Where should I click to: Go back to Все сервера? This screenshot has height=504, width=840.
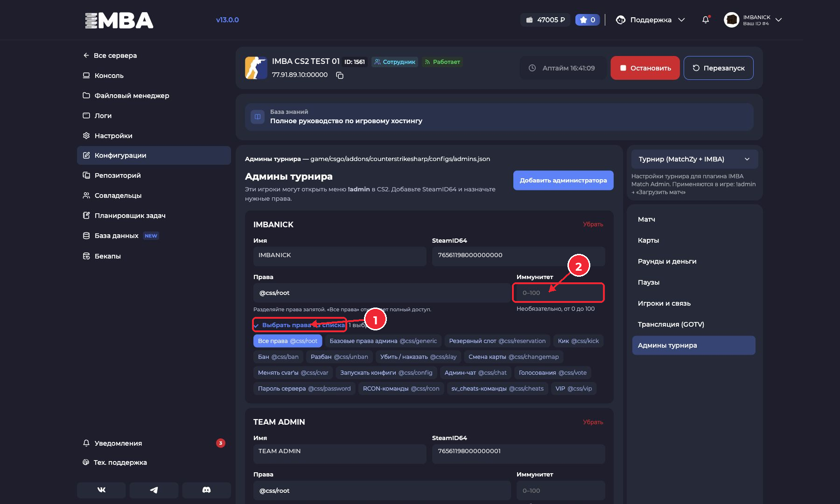point(154,56)
